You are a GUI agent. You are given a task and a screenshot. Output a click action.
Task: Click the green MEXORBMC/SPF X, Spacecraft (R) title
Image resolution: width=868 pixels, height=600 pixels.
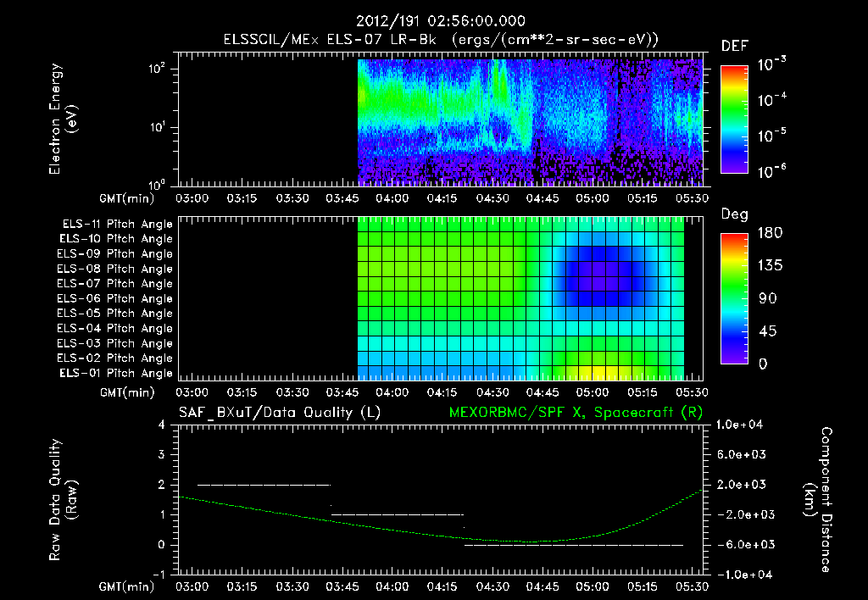(x=576, y=413)
